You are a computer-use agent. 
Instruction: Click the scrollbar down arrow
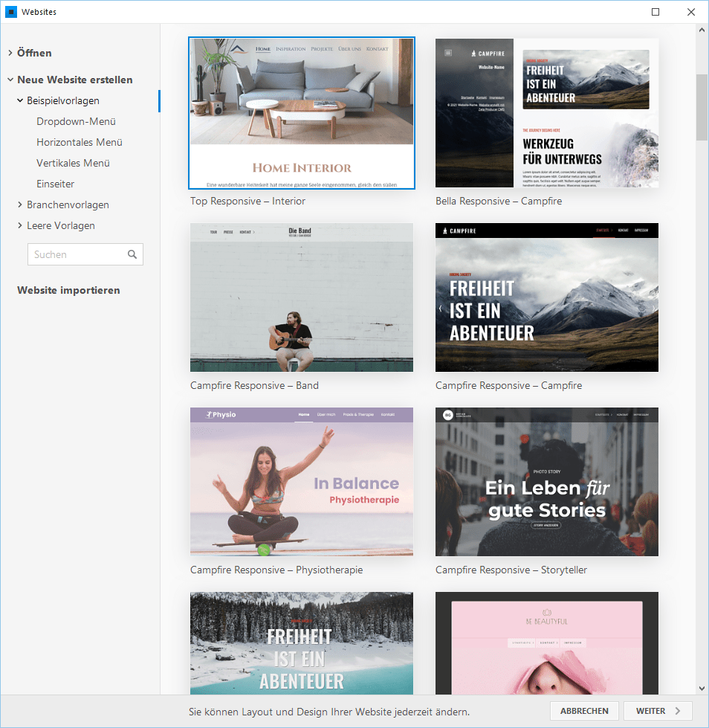click(x=701, y=688)
